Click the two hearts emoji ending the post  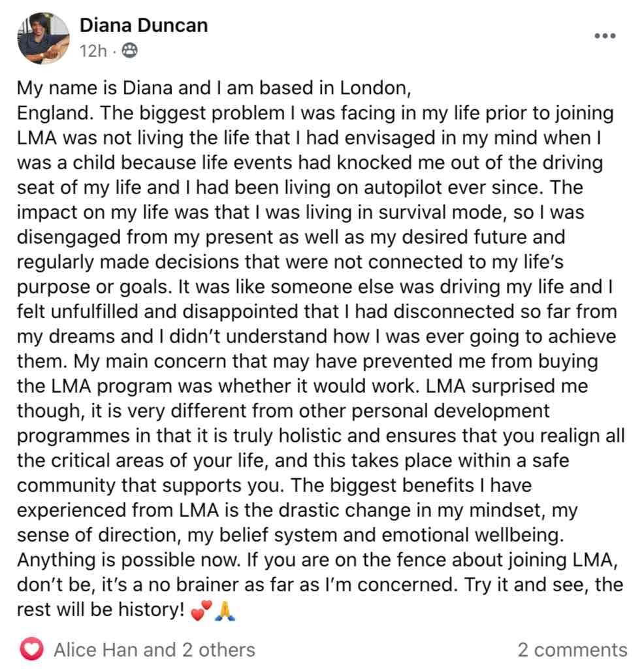pos(202,611)
